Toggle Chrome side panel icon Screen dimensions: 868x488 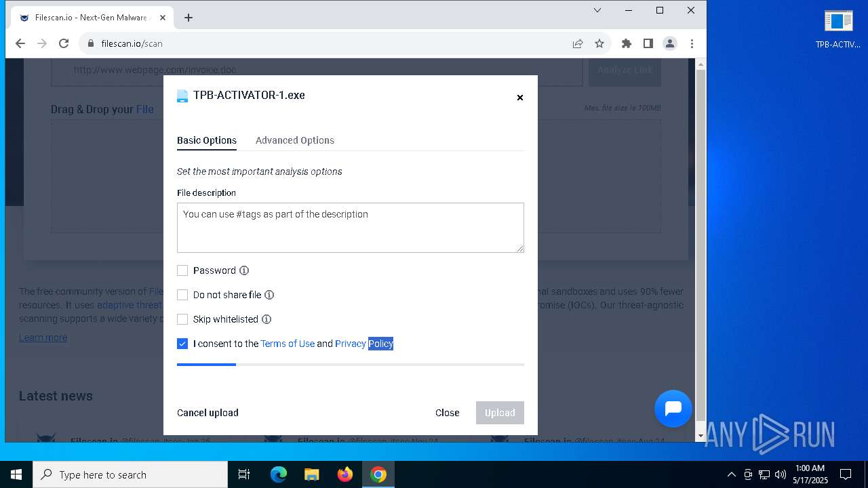[648, 43]
